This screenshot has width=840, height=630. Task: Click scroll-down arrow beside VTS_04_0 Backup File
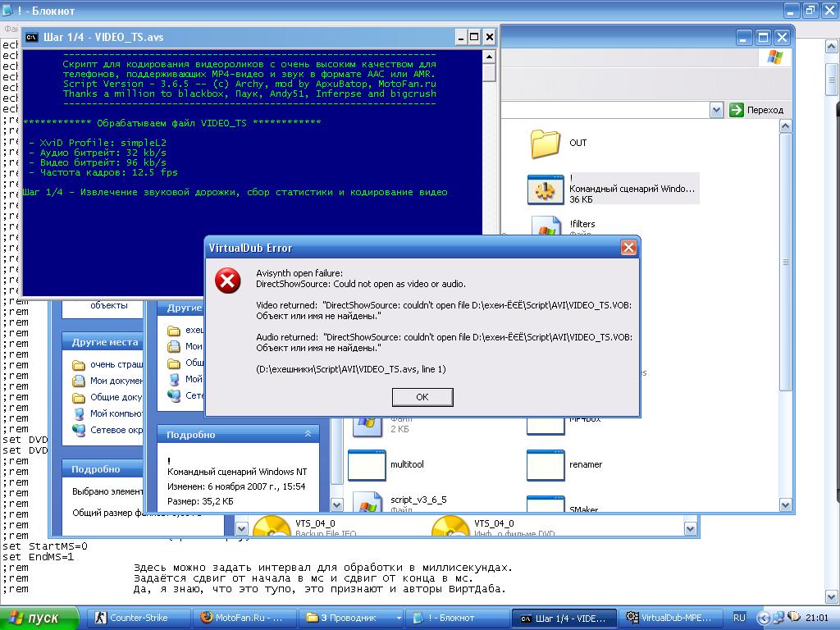242,529
